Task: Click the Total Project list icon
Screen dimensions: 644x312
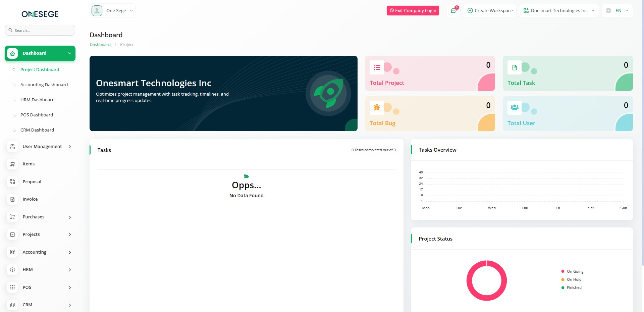Action: tap(377, 67)
